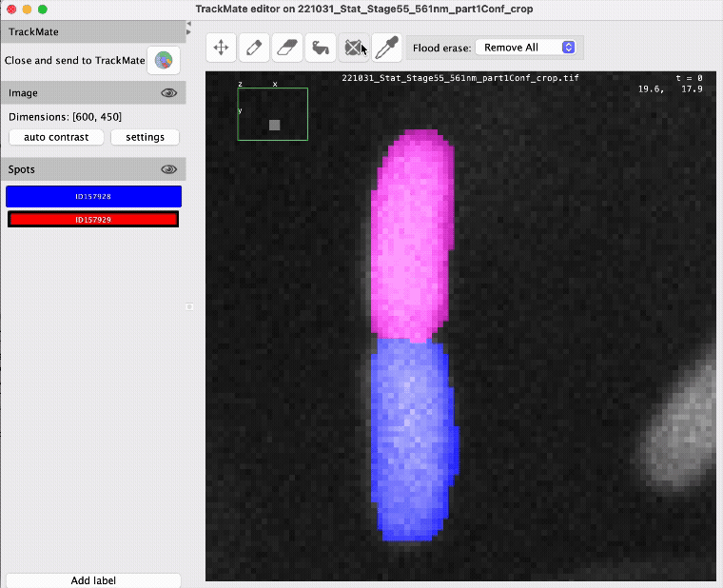Click the navigation overview box in viewer

pyautogui.click(x=273, y=114)
